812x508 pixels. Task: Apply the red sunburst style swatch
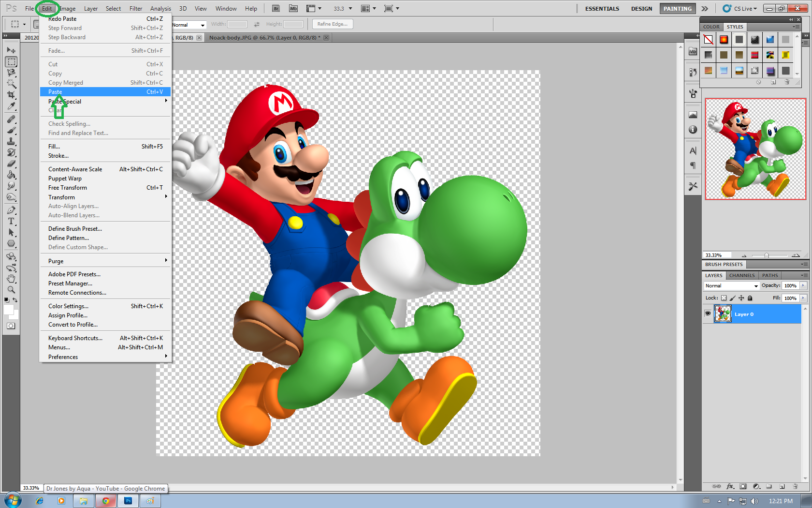[724, 40]
